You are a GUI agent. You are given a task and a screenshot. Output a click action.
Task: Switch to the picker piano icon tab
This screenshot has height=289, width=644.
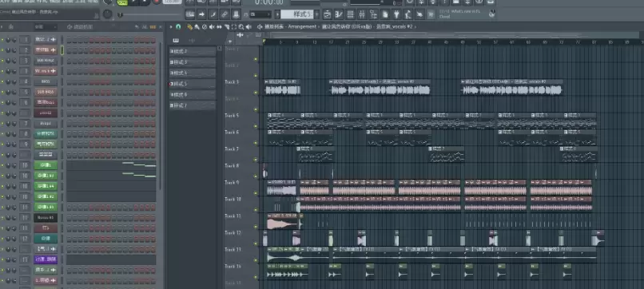tap(176, 40)
